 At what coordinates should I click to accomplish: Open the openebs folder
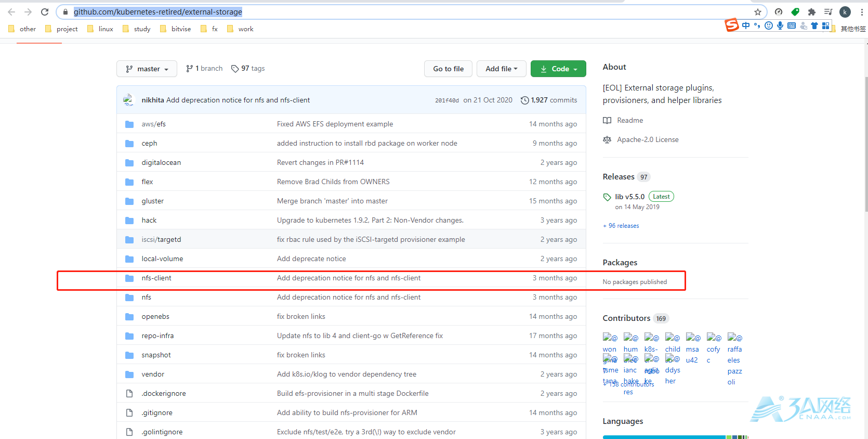point(155,316)
